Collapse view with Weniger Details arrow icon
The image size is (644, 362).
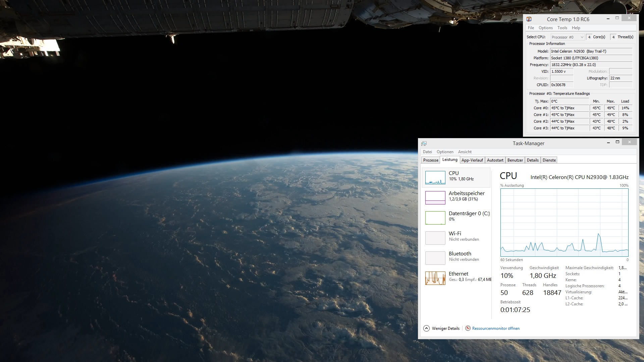[x=426, y=328]
